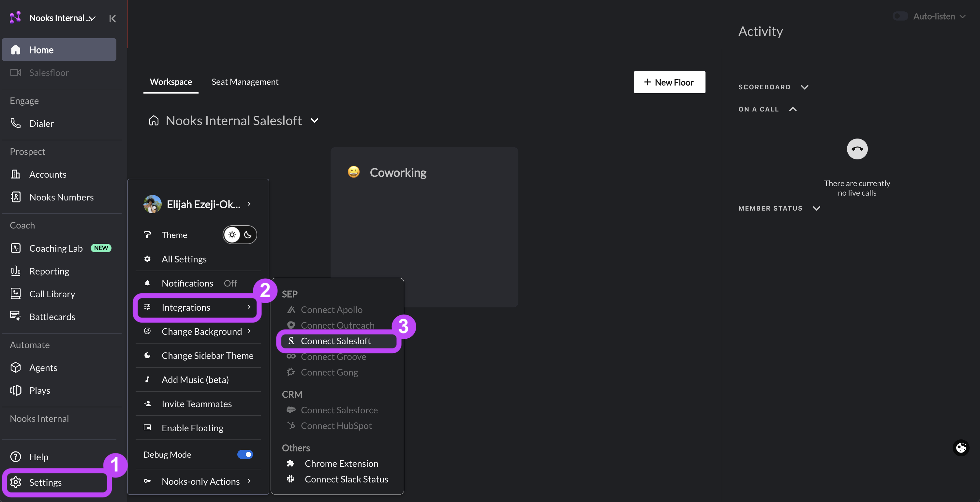
Task: Click the Settings gear icon
Action: [16, 482]
